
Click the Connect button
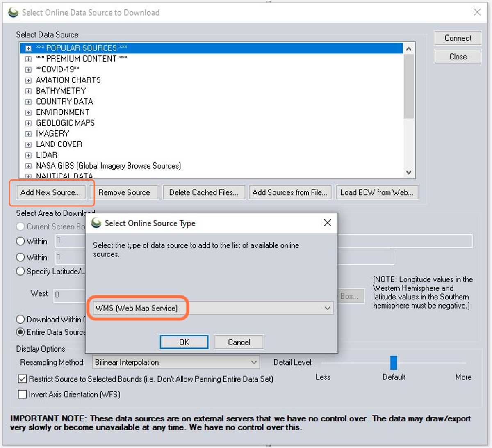[x=458, y=38]
